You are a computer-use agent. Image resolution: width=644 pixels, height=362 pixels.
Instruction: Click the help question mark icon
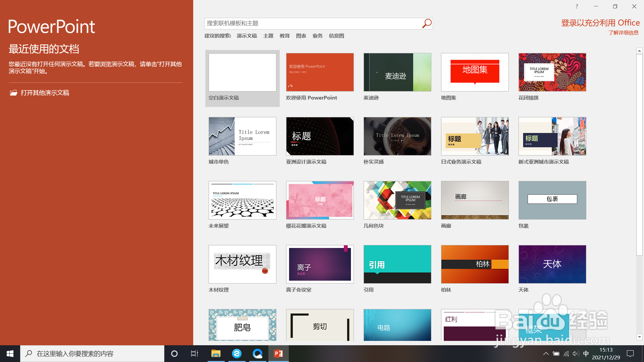[x=577, y=6]
